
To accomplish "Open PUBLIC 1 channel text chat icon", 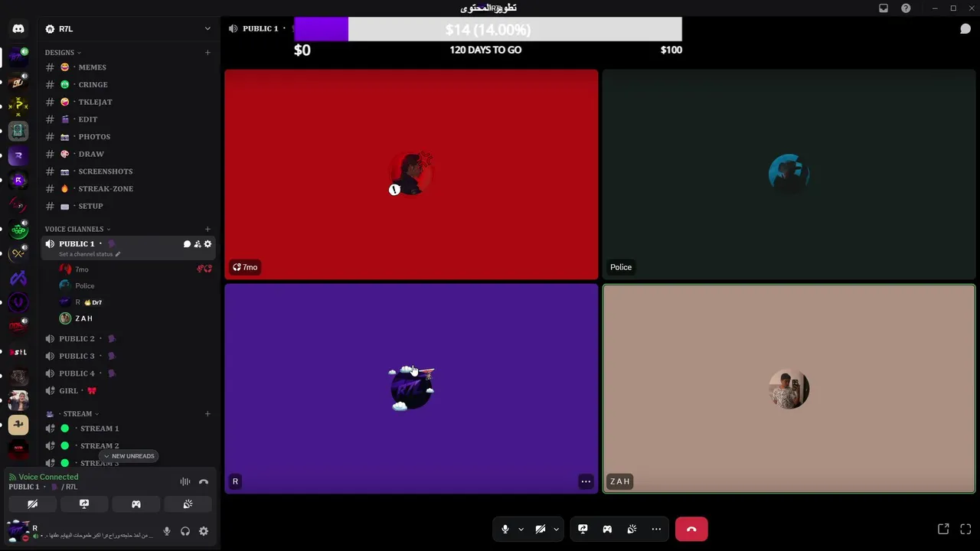I will [x=187, y=244].
